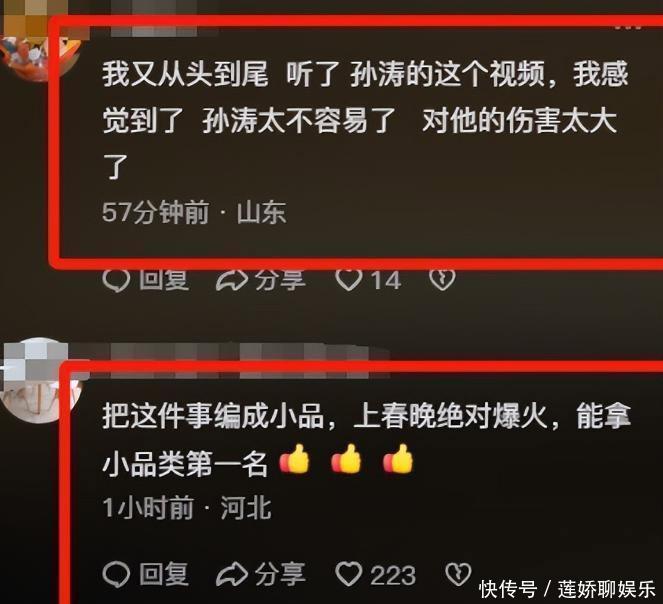Screen dimensions: 663x604
Task: Select the comment text starting 我又从头到尾
Action: click(366, 121)
